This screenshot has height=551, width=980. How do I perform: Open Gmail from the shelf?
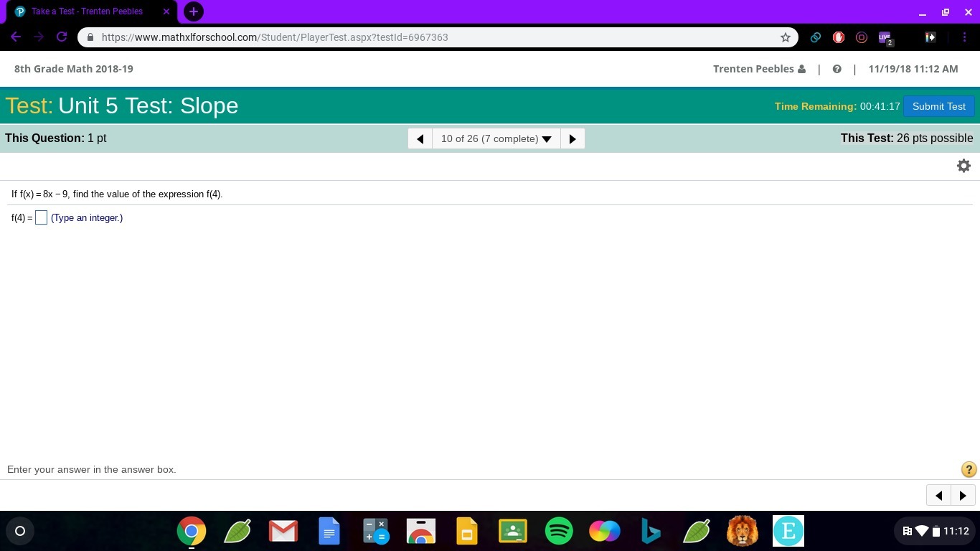pos(283,531)
